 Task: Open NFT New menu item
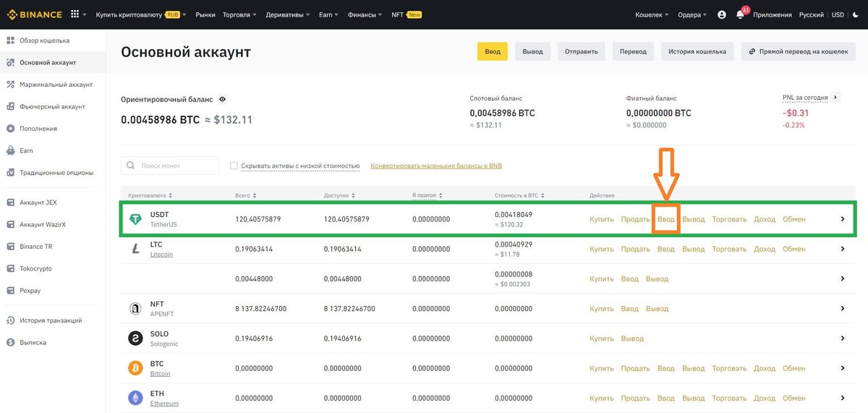(x=407, y=14)
